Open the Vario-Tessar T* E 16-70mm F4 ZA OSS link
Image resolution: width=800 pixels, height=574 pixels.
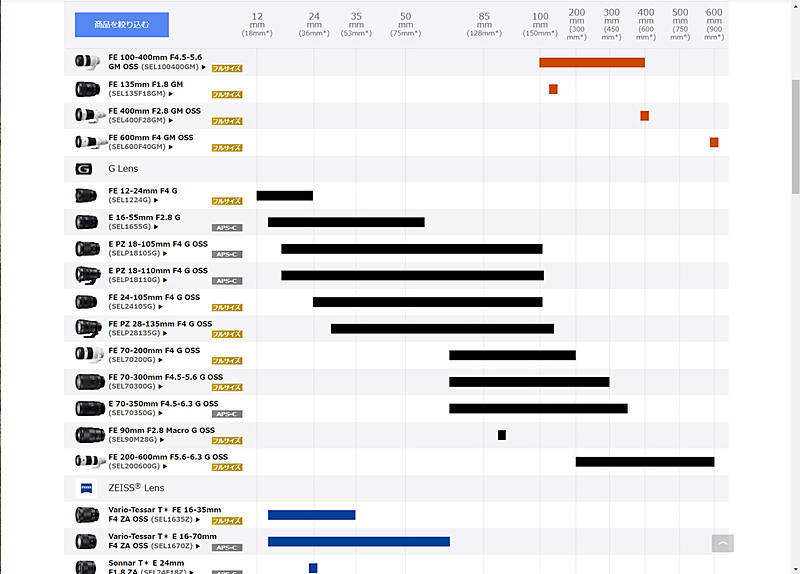(162, 541)
